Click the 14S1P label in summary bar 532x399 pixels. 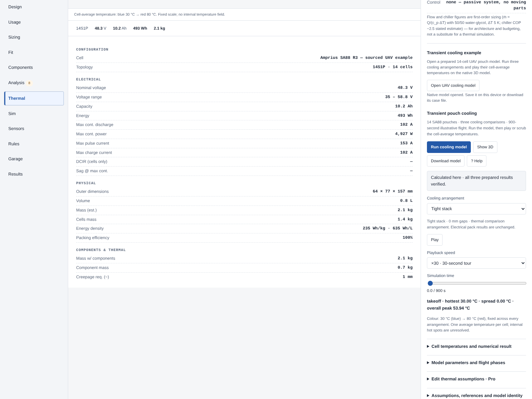tap(82, 28)
